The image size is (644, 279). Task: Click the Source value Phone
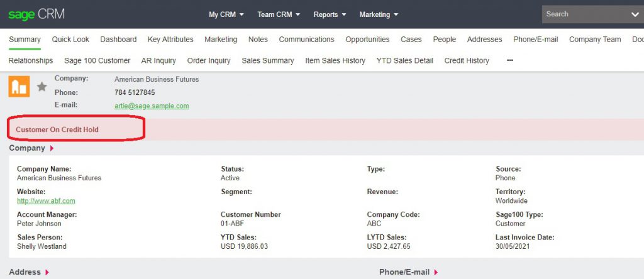pos(505,178)
